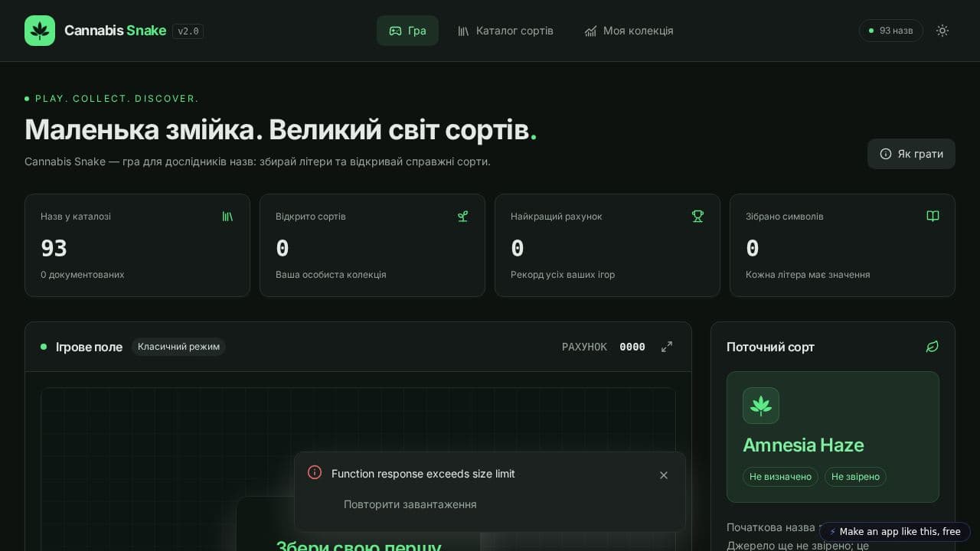Click Повторити завантаження retry button

[x=410, y=504]
